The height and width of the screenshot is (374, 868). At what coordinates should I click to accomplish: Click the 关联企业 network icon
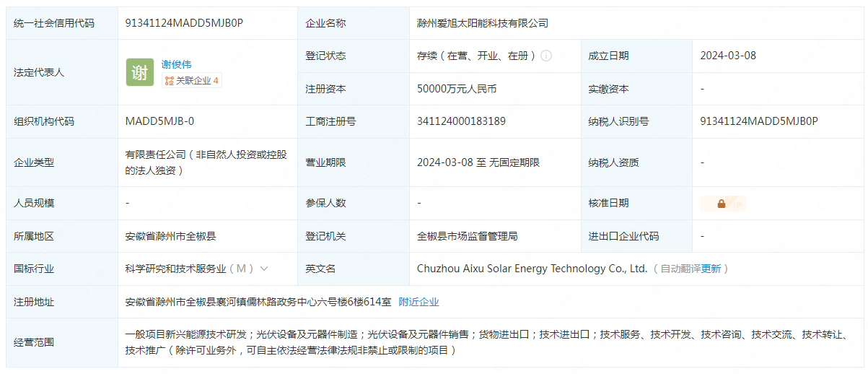169,81
